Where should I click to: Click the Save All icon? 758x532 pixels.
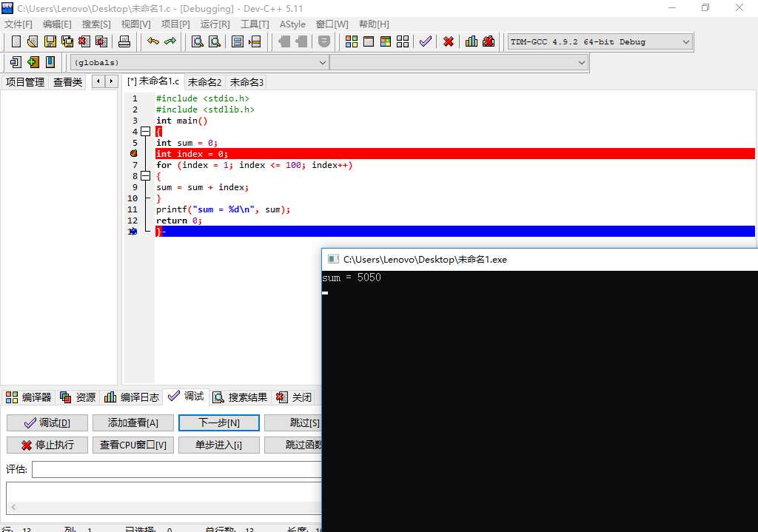coord(67,41)
